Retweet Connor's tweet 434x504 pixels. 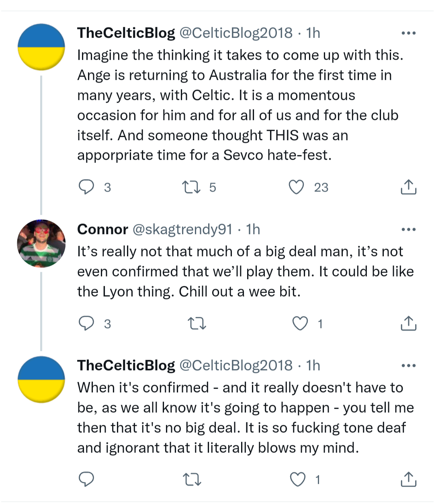(x=197, y=323)
